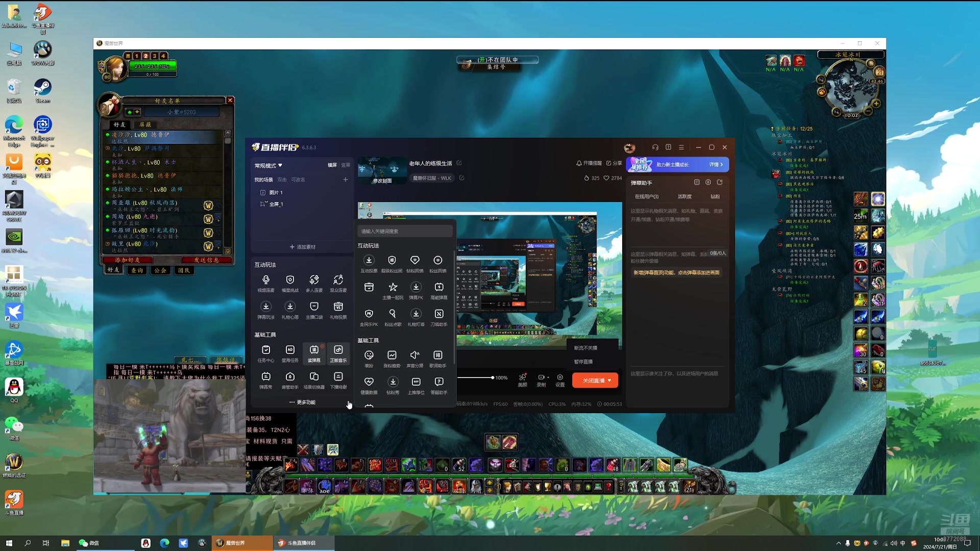Open the 礼物投票 VS icon

338,310
